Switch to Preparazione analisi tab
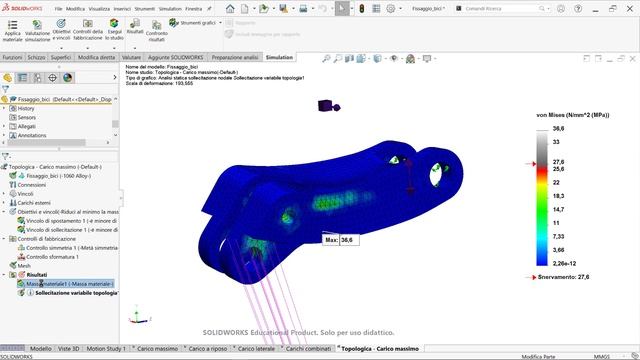This screenshot has width=640, height=360. [235, 58]
